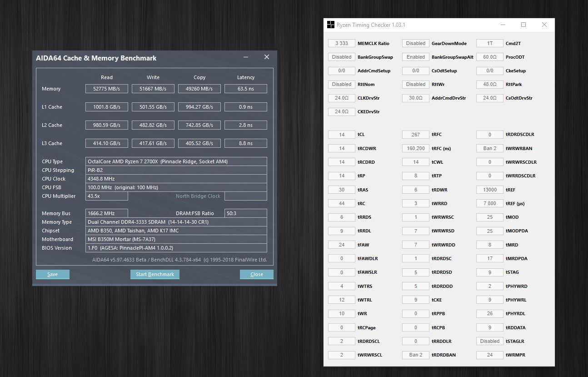The image size is (588, 377).
Task: Click tCL value 14
Action: [x=342, y=135]
